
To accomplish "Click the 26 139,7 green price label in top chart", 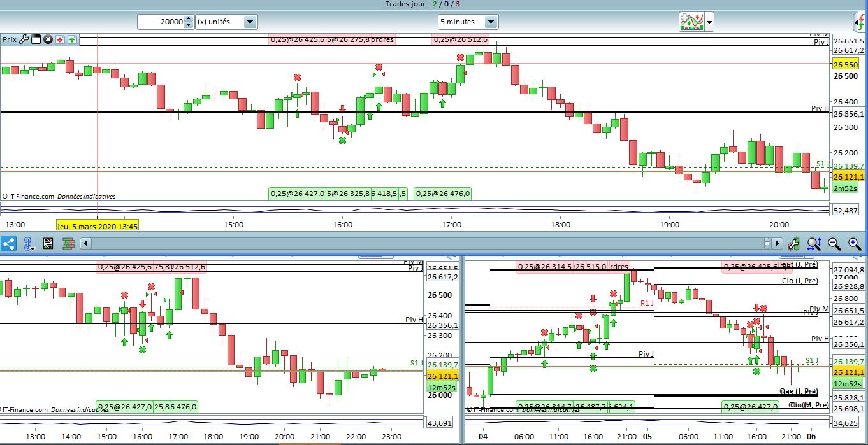I will coord(849,166).
